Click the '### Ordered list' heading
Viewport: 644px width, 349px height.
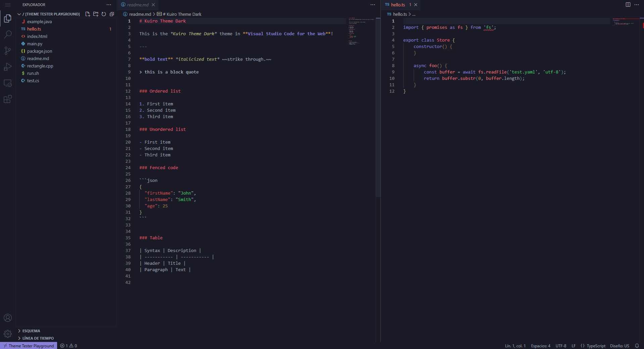click(x=160, y=91)
